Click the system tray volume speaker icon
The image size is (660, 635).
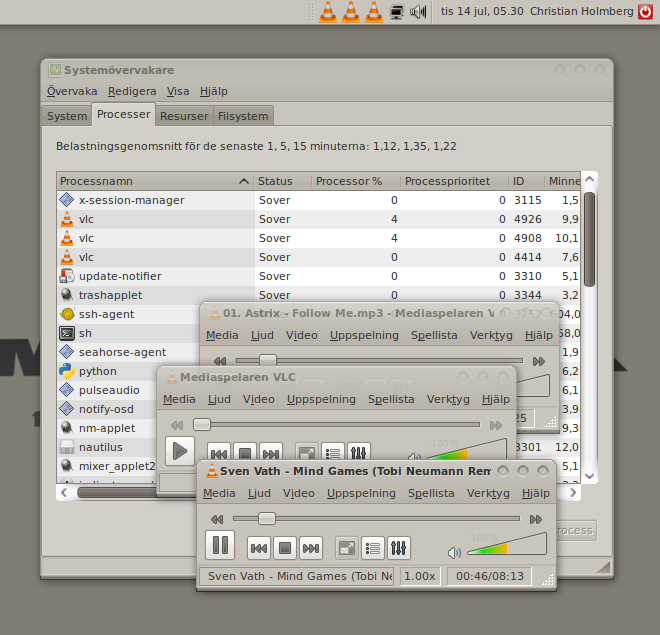(418, 11)
